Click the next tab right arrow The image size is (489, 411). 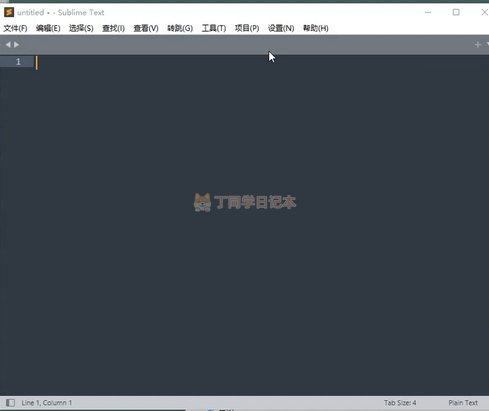pyautogui.click(x=16, y=44)
